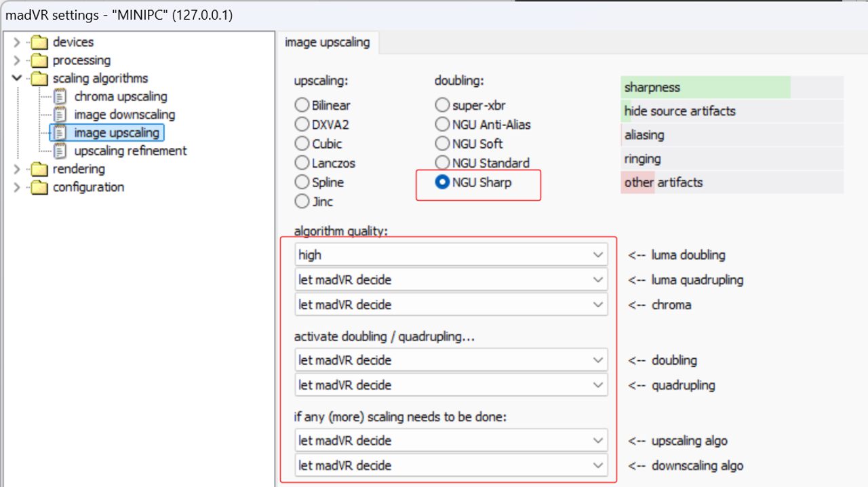Click the sharpness rating bar
868x487 pixels.
[732, 87]
